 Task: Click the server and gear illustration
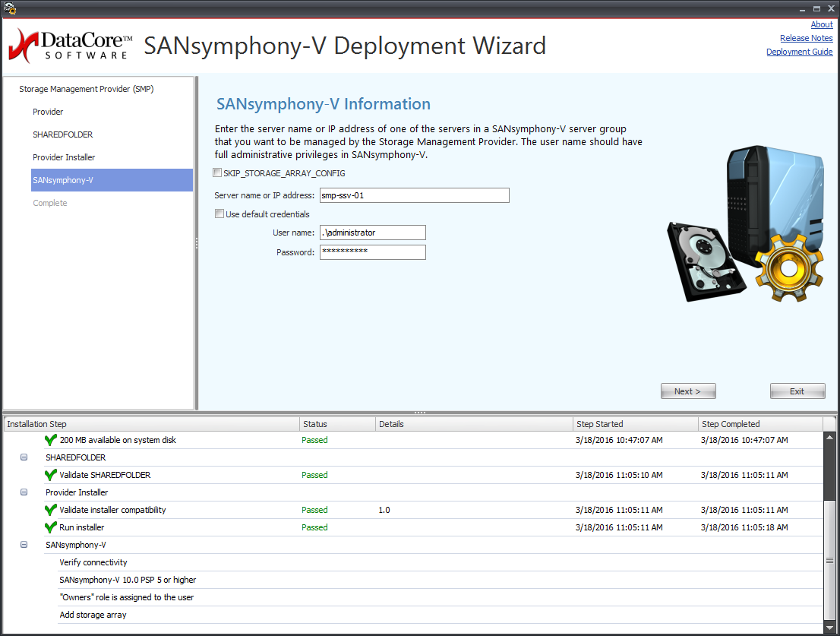tap(745, 226)
